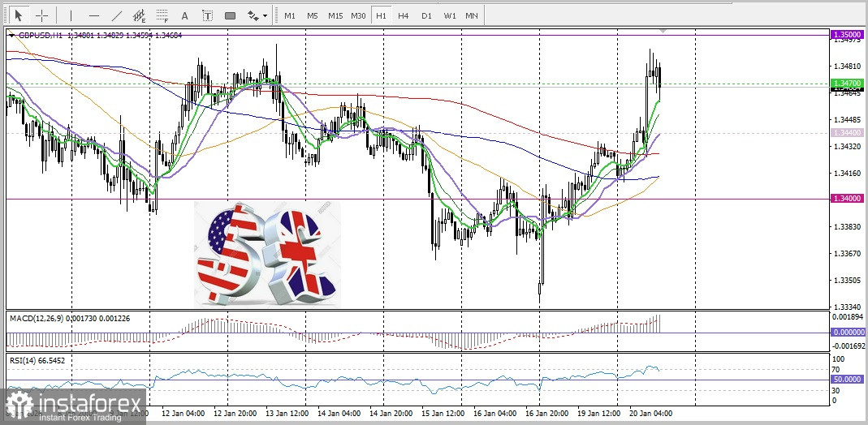
Task: Select the vertical line drawing tool
Action: [71, 15]
